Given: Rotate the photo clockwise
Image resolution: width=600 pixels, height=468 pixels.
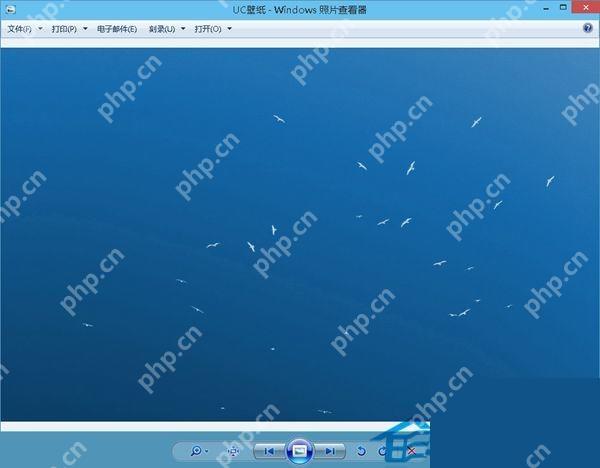Looking at the screenshot, I should tap(382, 452).
